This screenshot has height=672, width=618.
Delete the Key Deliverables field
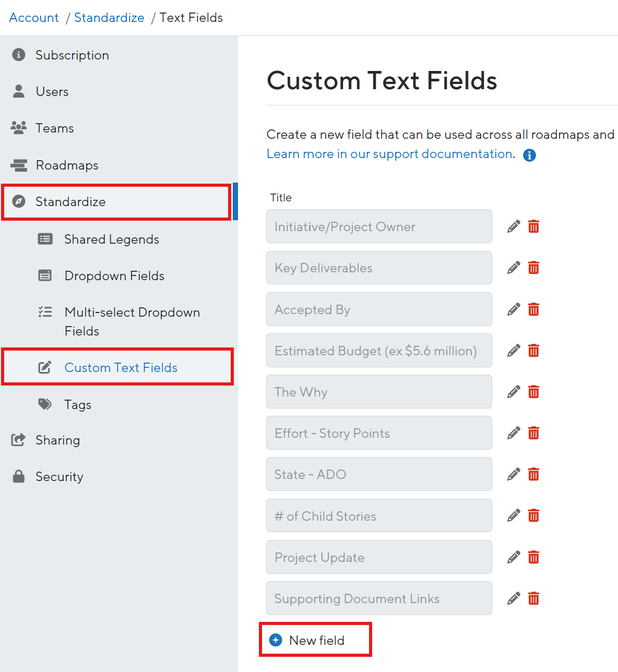coord(533,268)
